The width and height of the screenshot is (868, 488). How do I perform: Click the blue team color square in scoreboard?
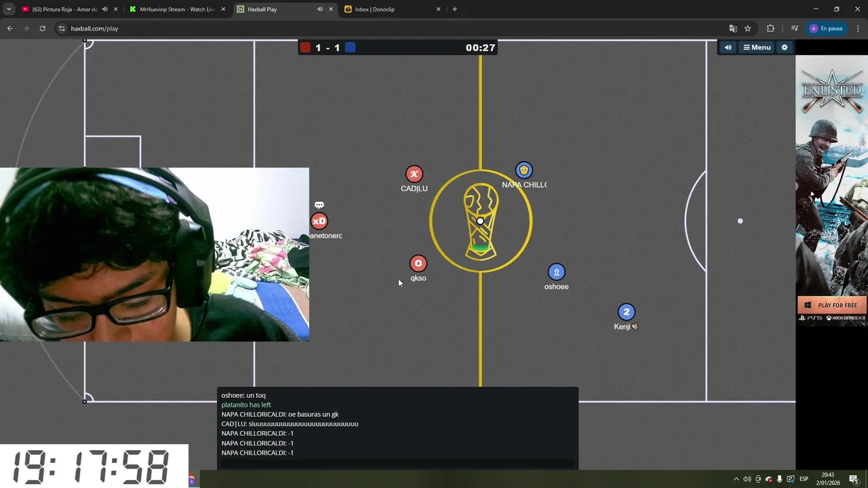[350, 47]
